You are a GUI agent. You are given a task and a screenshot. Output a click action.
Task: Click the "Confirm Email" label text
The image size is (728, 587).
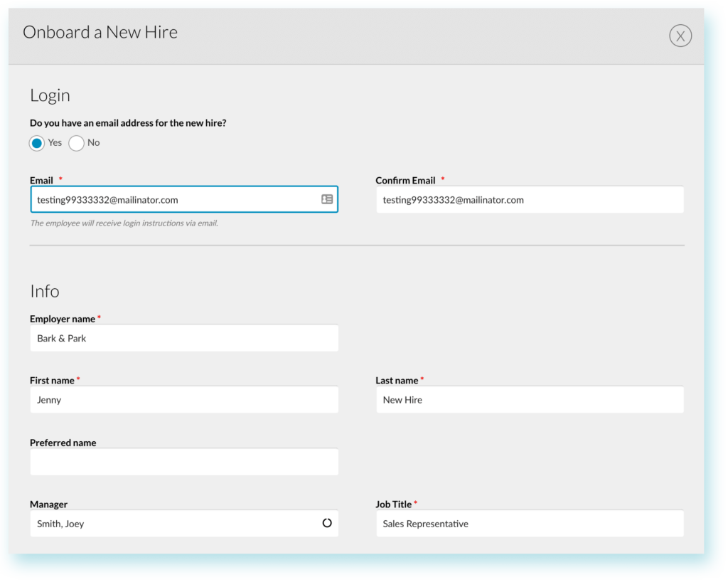click(x=405, y=181)
